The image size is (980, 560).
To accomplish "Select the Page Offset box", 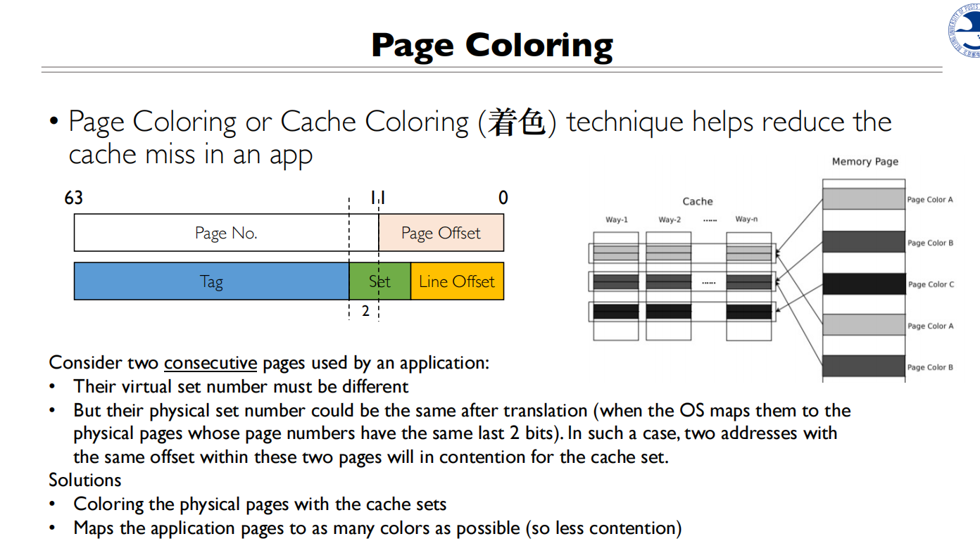I will [441, 233].
